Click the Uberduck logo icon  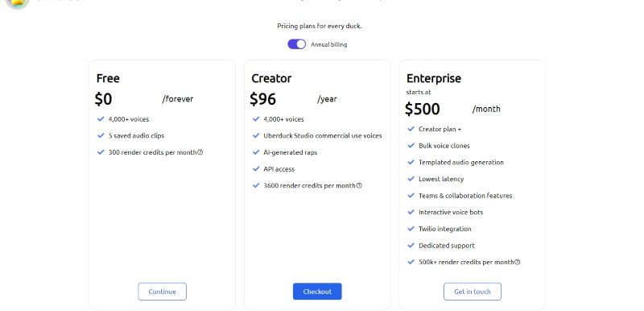point(18,2)
